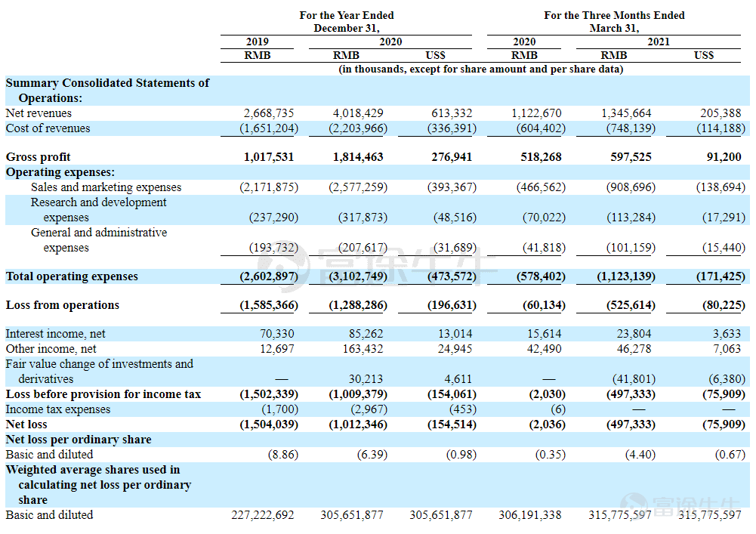
Task: Select gross profit value 1,017,531
Action: point(269,157)
